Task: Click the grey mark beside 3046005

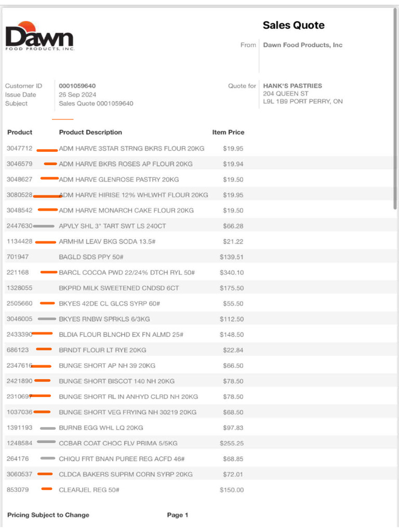Action: [x=47, y=319]
